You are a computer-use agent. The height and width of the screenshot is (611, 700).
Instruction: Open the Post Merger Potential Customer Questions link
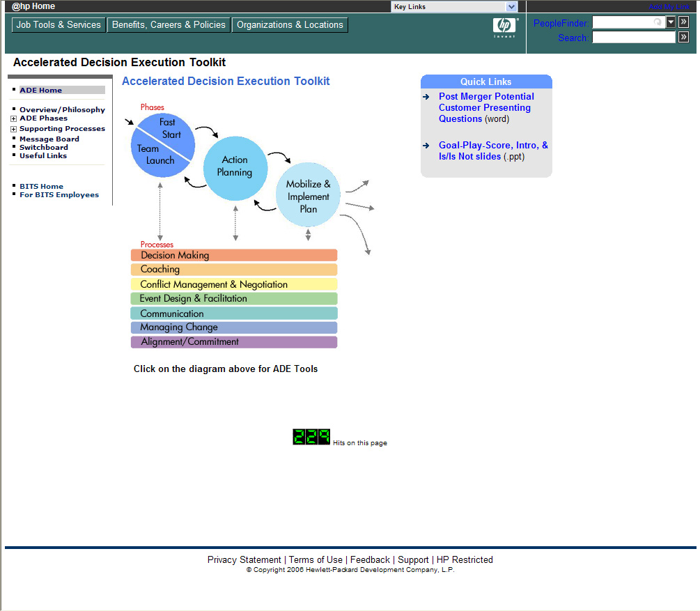[485, 107]
